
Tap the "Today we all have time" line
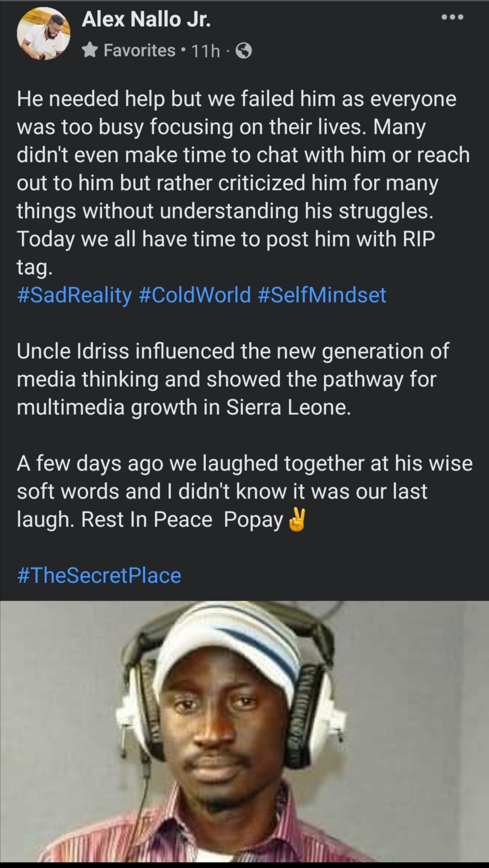pyautogui.click(x=225, y=239)
